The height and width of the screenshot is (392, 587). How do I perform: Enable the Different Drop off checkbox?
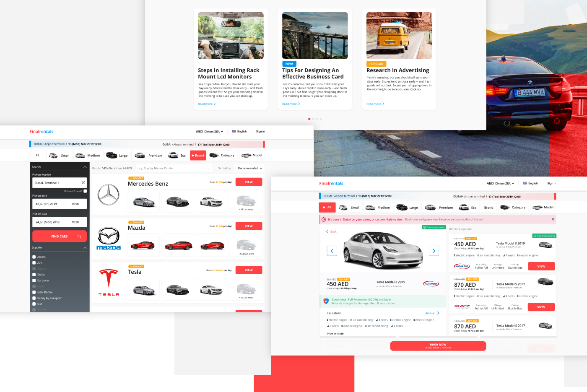pyautogui.click(x=85, y=191)
